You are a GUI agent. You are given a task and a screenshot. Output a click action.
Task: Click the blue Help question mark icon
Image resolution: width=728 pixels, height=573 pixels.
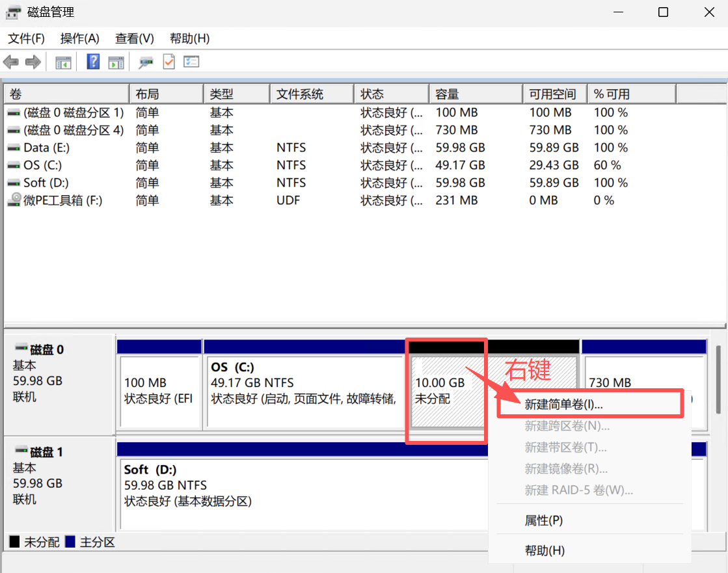click(94, 62)
